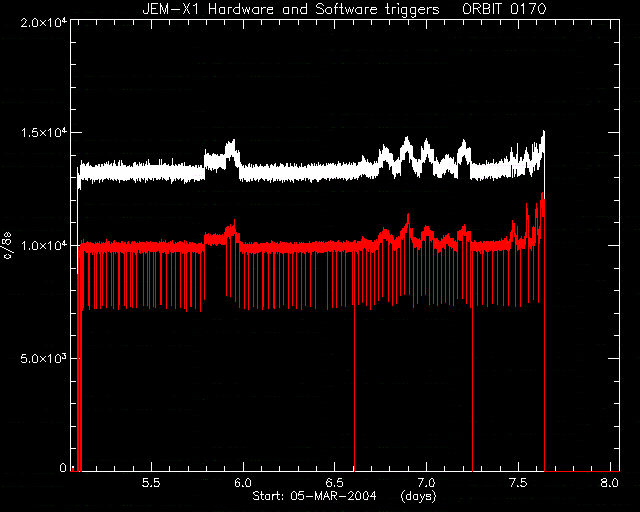
Task: Click the y-axis tick label 1.0×10⁴
Action: pyautogui.click(x=44, y=246)
